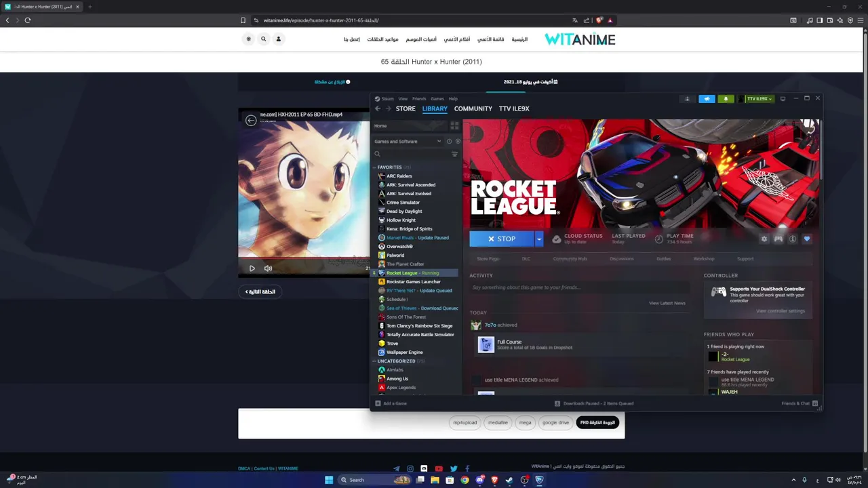Open the TTV ILE9X profile tab
The height and width of the screenshot is (488, 868).
[x=514, y=108]
